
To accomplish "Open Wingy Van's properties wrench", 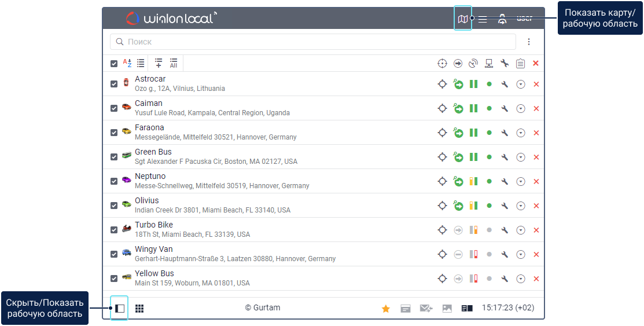I will [x=505, y=254].
